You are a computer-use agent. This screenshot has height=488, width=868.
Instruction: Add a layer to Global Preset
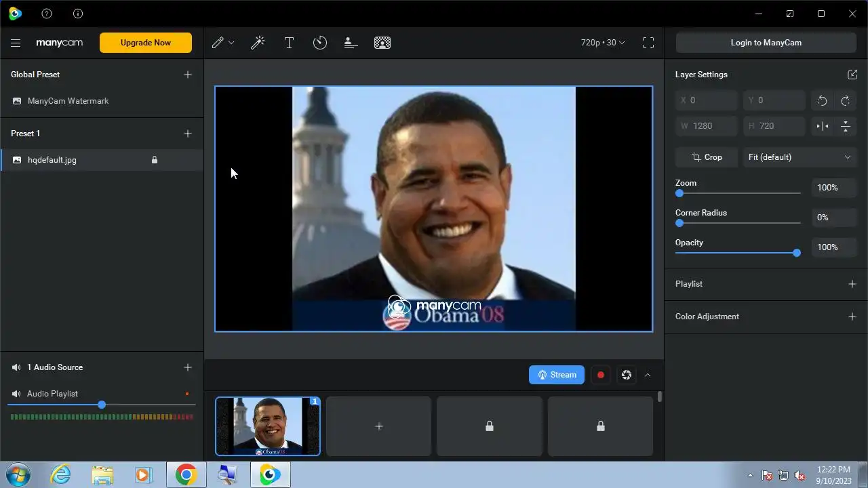coord(188,75)
